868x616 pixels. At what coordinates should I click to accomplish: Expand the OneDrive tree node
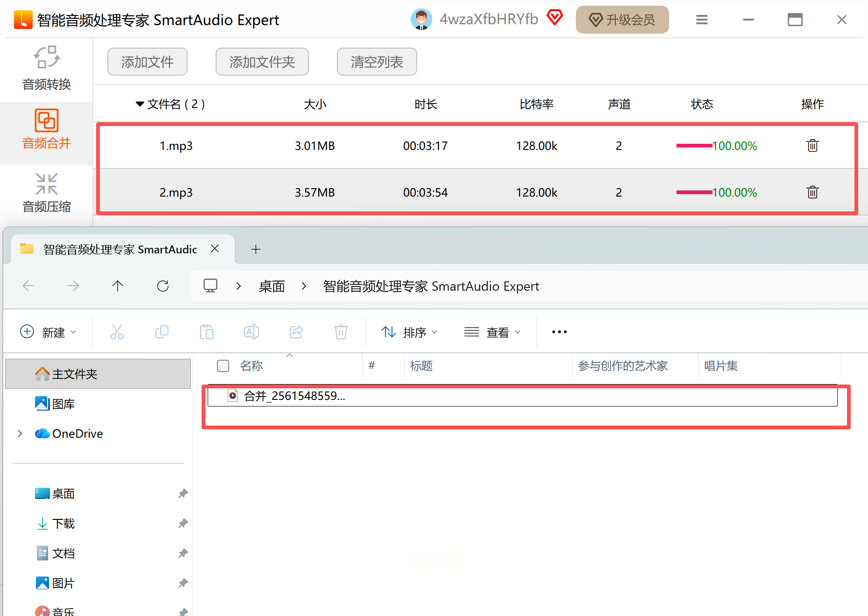[x=20, y=434]
